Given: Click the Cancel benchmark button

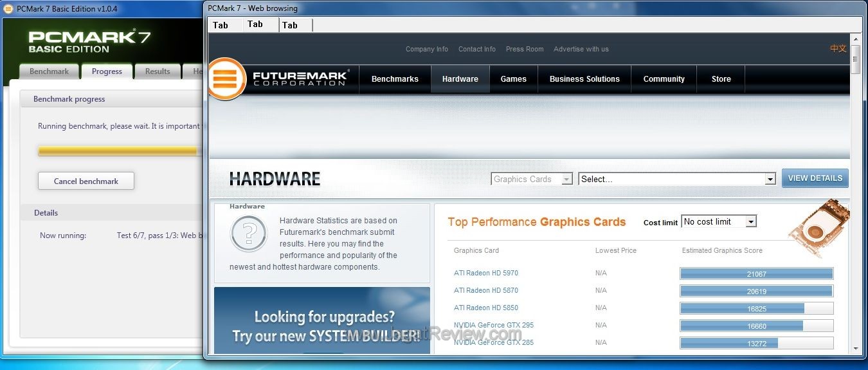Looking at the screenshot, I should pyautogui.click(x=86, y=181).
